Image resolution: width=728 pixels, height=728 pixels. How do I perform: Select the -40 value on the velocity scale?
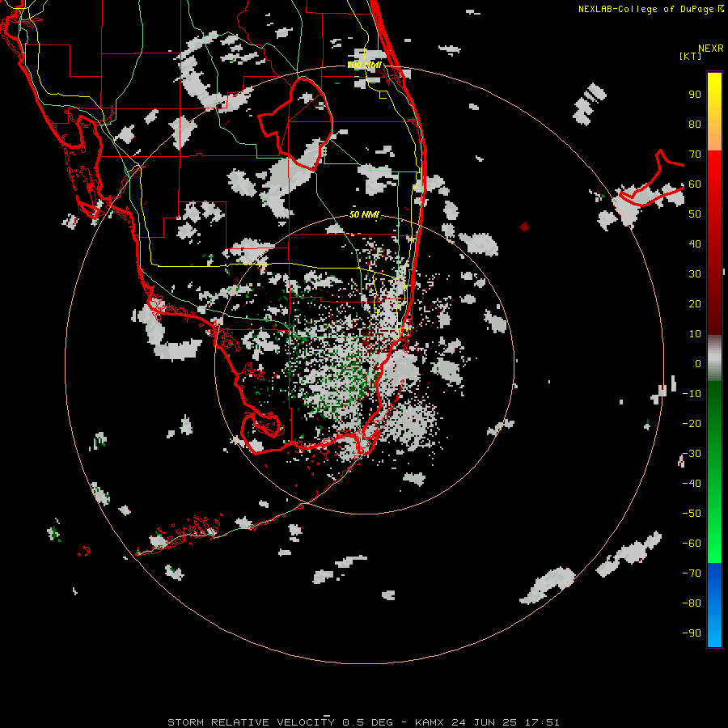tap(692, 484)
